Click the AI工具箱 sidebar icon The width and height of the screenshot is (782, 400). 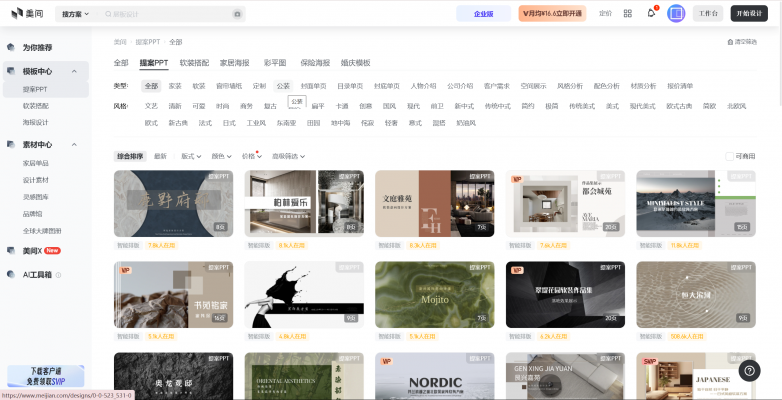(11, 275)
